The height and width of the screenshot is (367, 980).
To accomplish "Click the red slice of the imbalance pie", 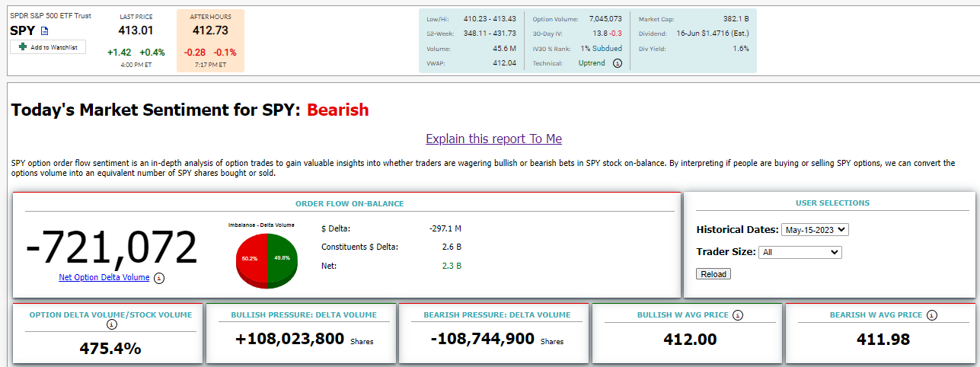I will [x=250, y=259].
